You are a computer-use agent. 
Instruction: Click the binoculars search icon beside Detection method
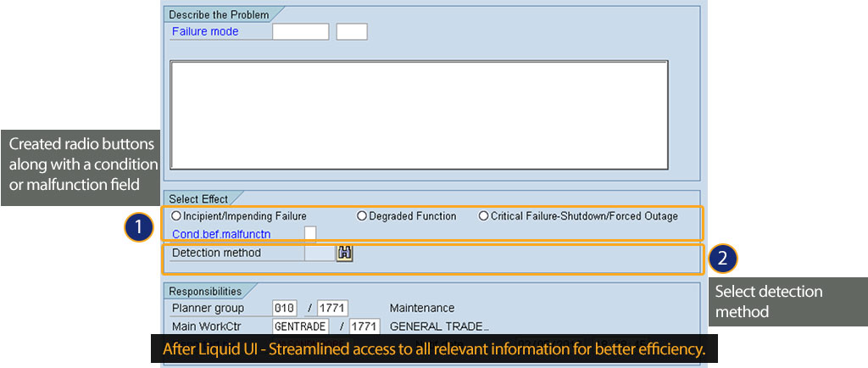pyautogui.click(x=344, y=253)
